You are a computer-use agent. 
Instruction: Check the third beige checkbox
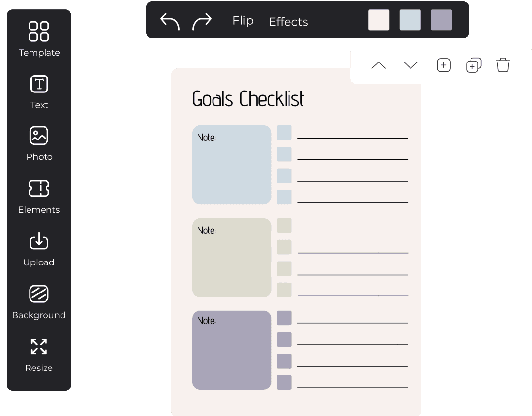284,269
